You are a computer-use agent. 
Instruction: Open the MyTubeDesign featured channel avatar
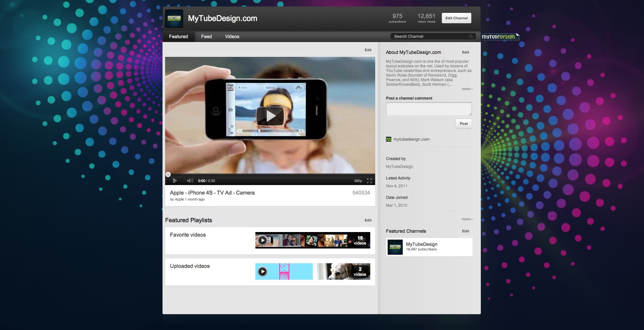pyautogui.click(x=395, y=247)
